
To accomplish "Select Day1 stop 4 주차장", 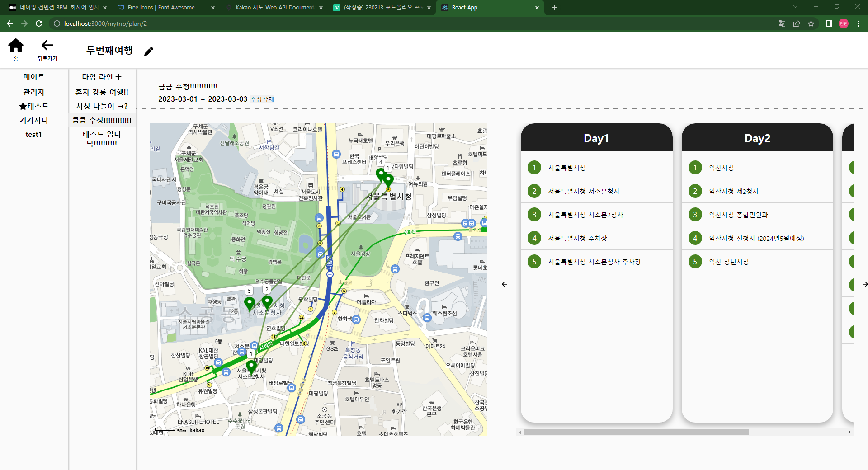I will [596, 238].
